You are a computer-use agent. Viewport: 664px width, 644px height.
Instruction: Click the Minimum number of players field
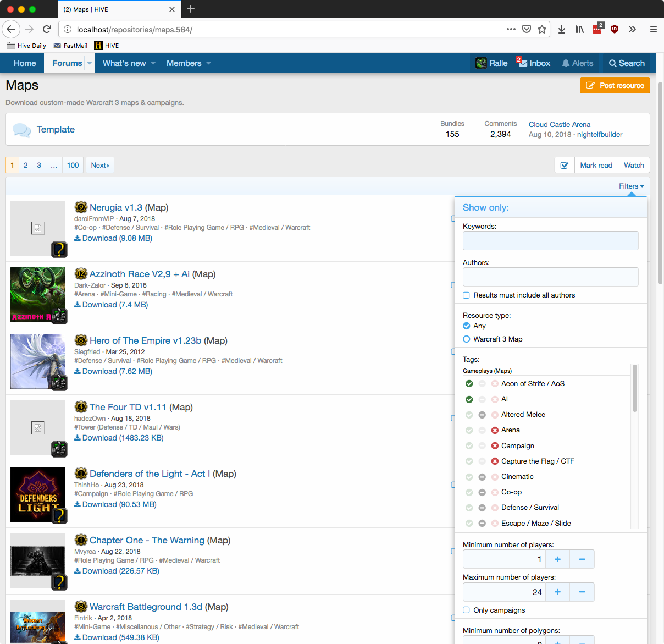504,559
